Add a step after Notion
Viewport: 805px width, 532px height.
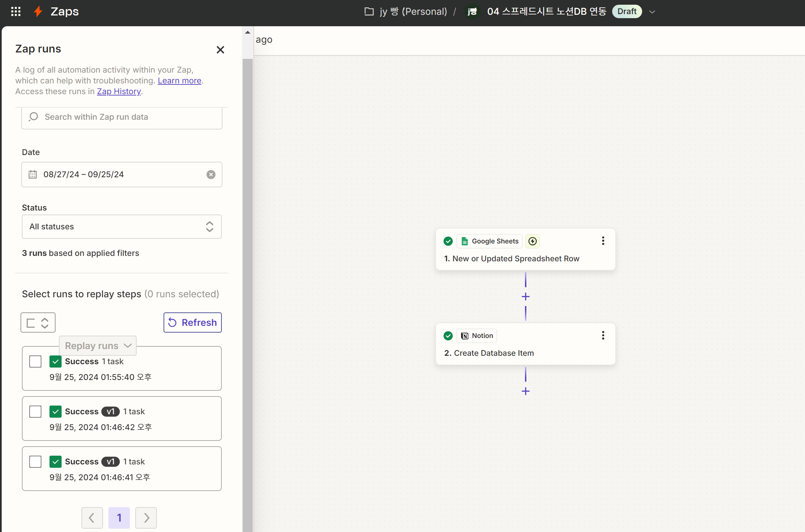pyautogui.click(x=526, y=391)
